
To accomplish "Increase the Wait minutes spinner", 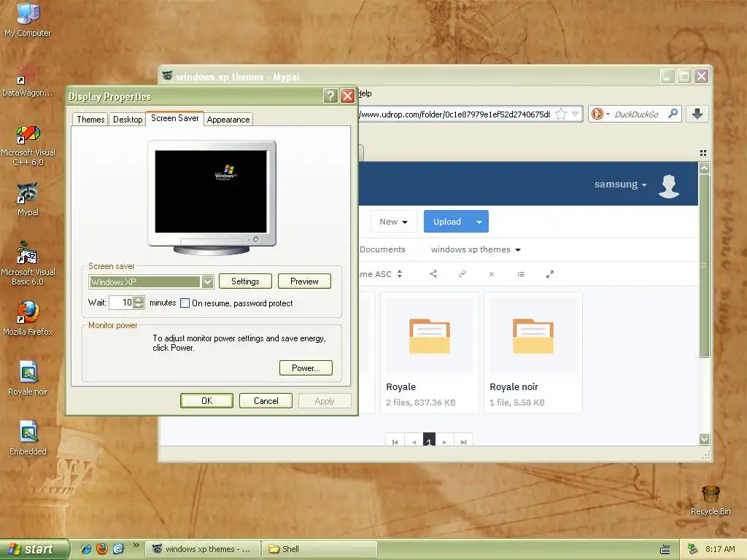I will coord(138,300).
